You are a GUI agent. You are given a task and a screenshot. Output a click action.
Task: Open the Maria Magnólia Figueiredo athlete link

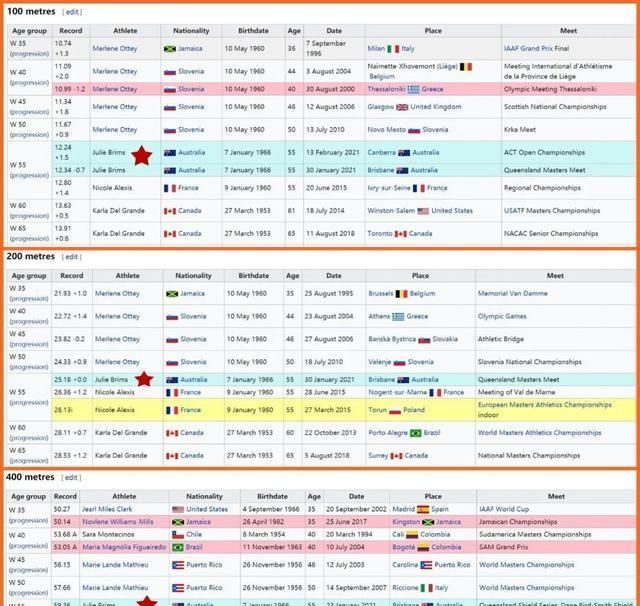(124, 547)
